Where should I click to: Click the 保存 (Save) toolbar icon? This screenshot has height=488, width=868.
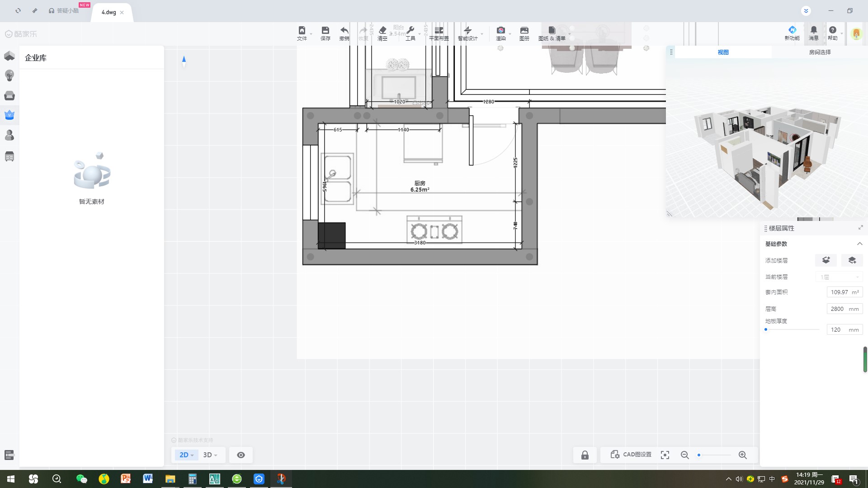325,31
